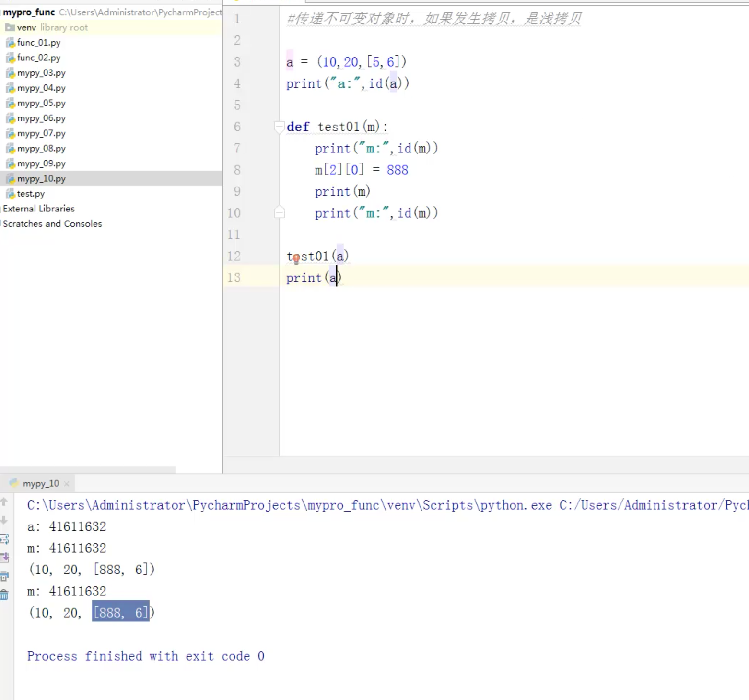
Task: Click line number 8 in the gutter
Action: [237, 170]
